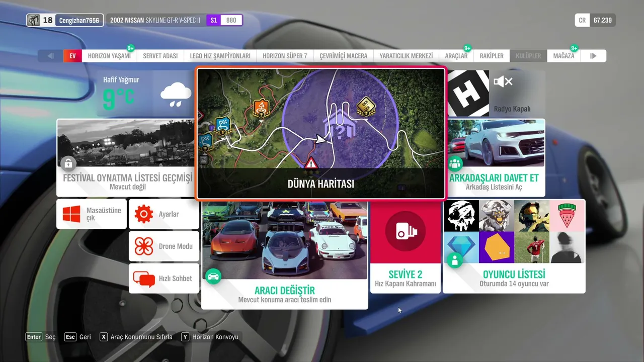Select the Rakipler tab
This screenshot has height=362, width=644.
tap(492, 56)
